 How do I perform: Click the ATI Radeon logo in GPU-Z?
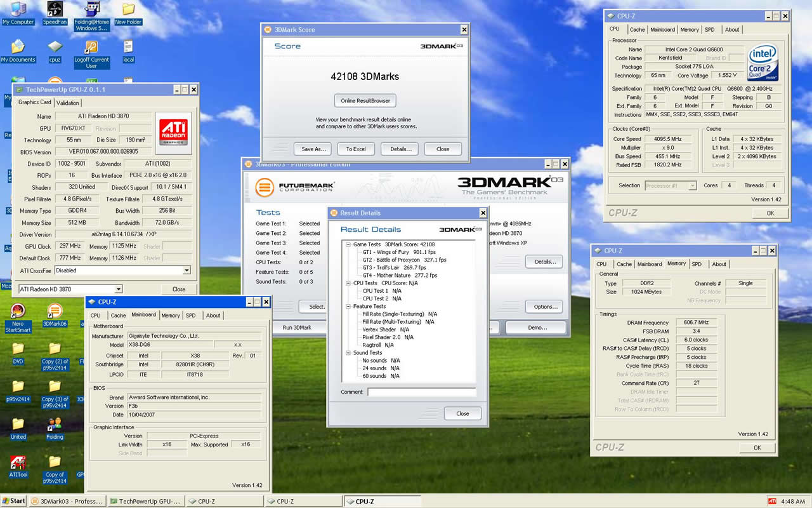(173, 133)
